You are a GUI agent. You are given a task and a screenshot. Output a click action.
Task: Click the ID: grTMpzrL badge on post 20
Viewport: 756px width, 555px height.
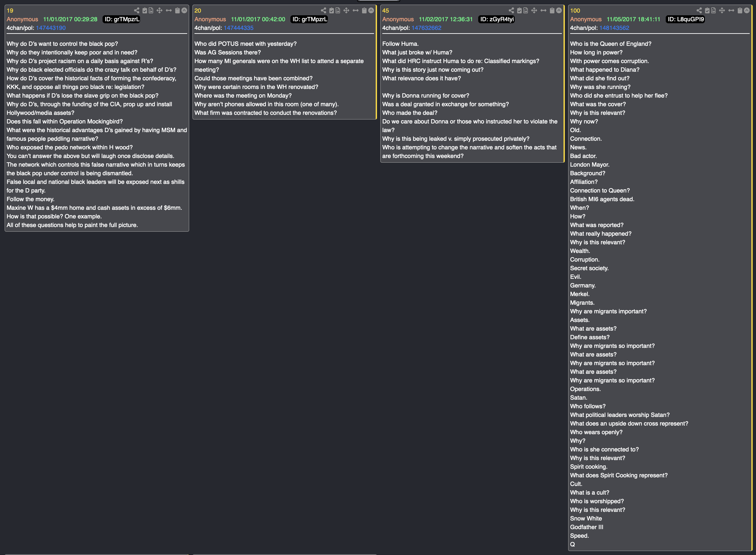[309, 19]
